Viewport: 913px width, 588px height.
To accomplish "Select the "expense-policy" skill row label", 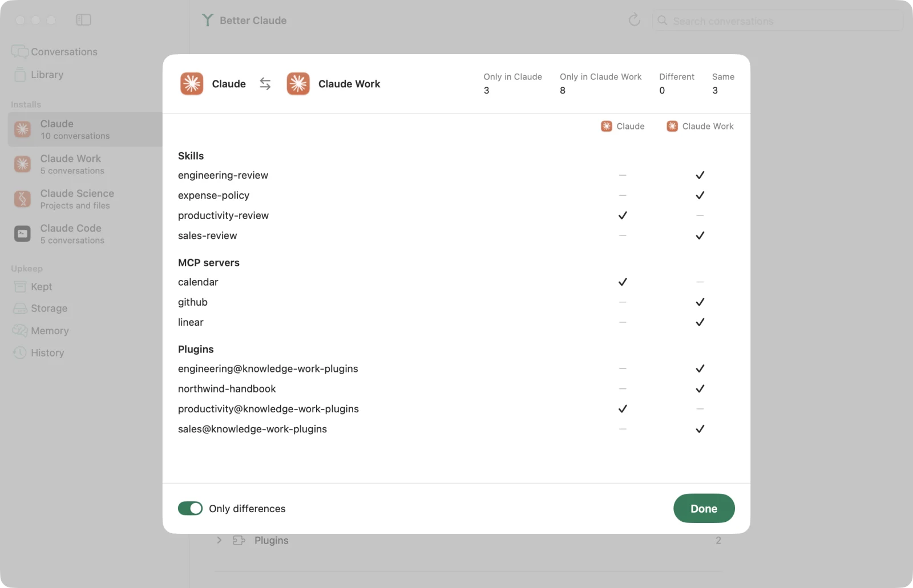I will point(213,196).
